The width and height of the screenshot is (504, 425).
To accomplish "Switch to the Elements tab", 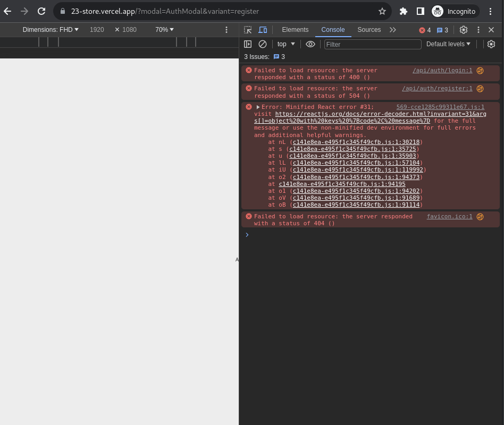I will point(295,30).
